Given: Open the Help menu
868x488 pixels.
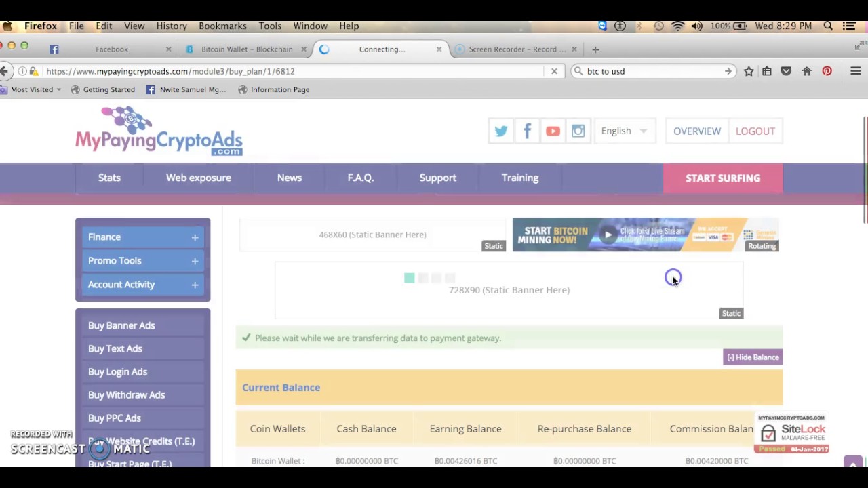Looking at the screenshot, I should click(349, 26).
